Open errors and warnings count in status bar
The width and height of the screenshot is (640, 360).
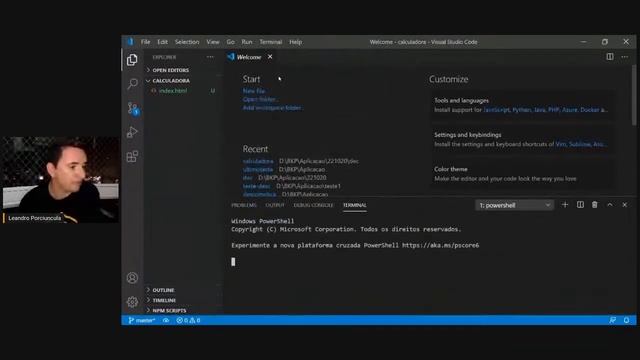coord(188,320)
